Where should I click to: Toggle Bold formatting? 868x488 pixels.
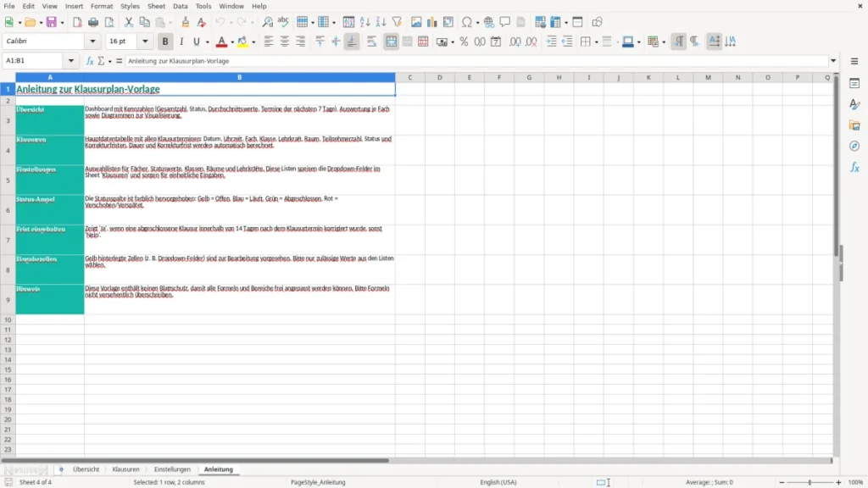(x=165, y=42)
